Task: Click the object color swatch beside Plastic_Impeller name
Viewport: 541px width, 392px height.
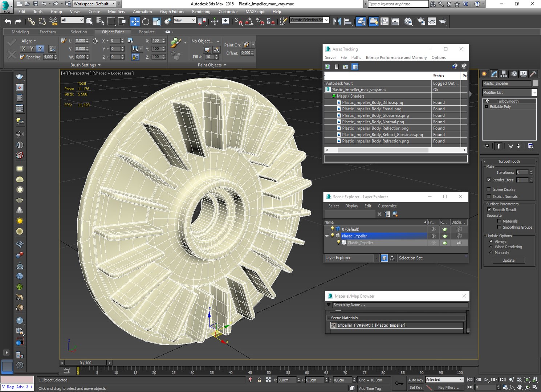Action: pos(536,83)
